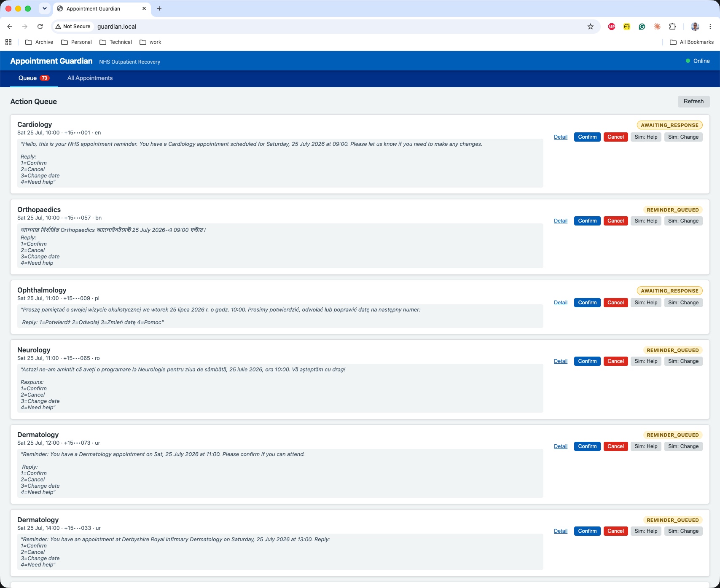720x588 pixels.
Task: Click Sim: Change for Ophthalmology
Action: pos(683,303)
